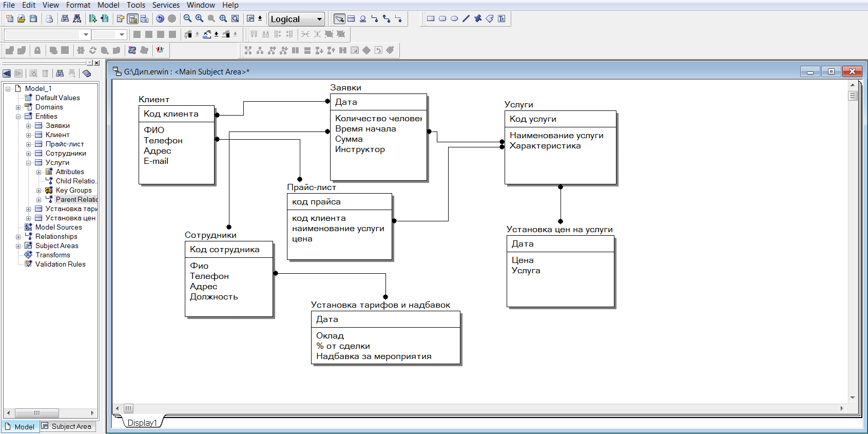
Task: Save the model with the floppy disk icon
Action: coord(33,19)
